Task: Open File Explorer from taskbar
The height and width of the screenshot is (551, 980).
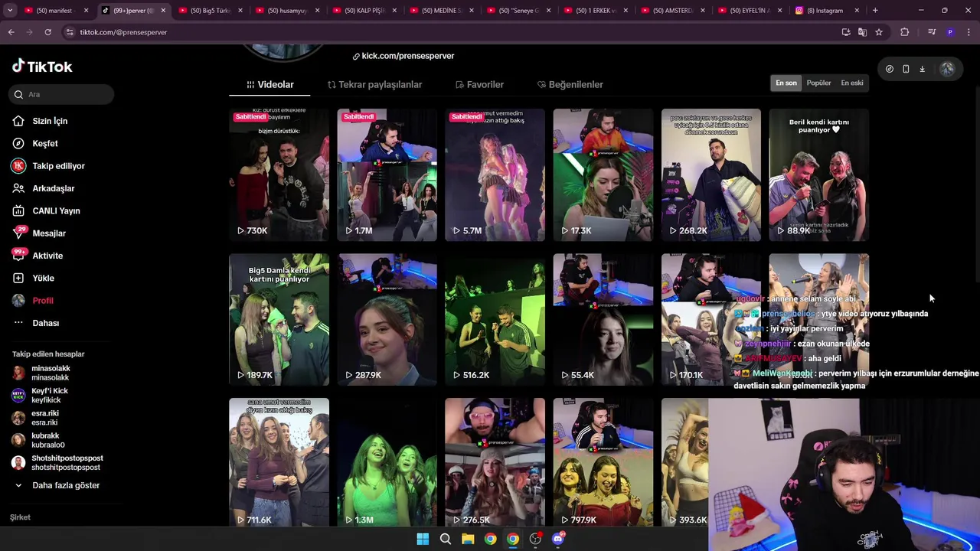Action: (x=468, y=539)
